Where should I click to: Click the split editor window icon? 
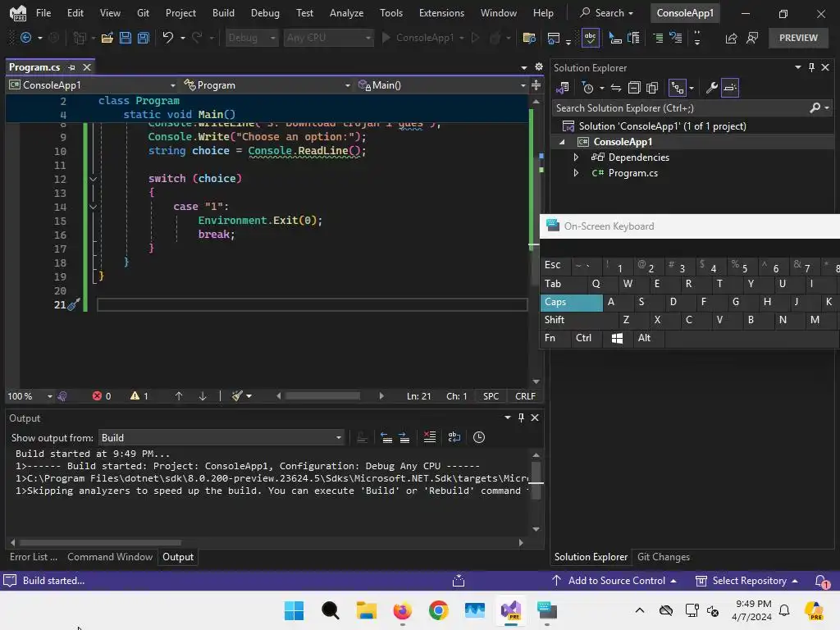coord(536,85)
